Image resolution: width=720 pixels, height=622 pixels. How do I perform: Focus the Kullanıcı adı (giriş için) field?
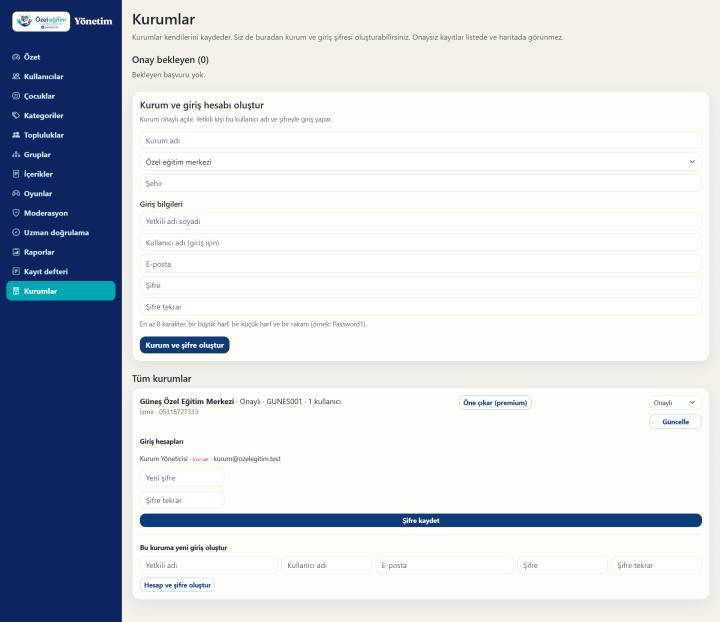coord(421,242)
